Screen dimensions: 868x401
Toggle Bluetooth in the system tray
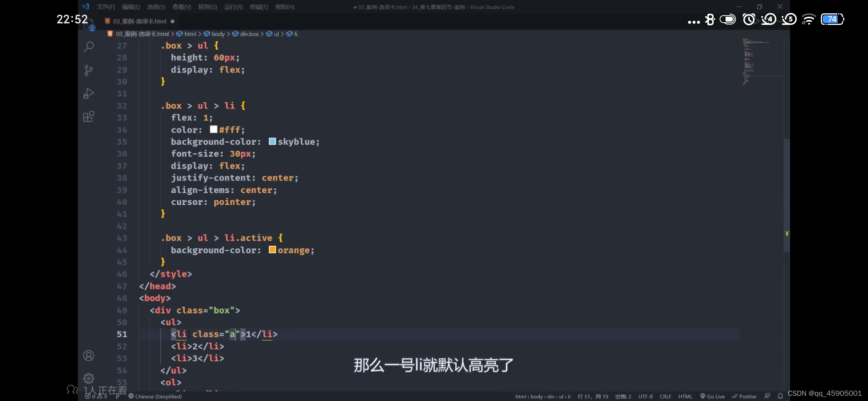tap(710, 19)
